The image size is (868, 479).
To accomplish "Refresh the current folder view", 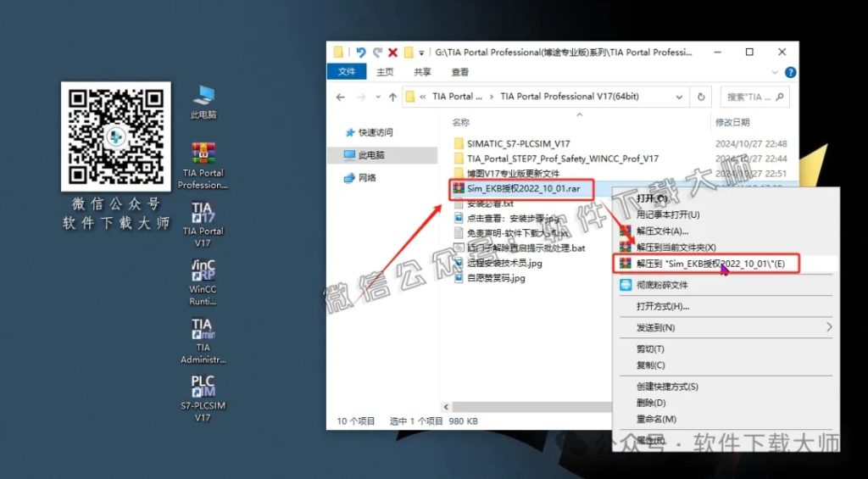I will coord(701,97).
